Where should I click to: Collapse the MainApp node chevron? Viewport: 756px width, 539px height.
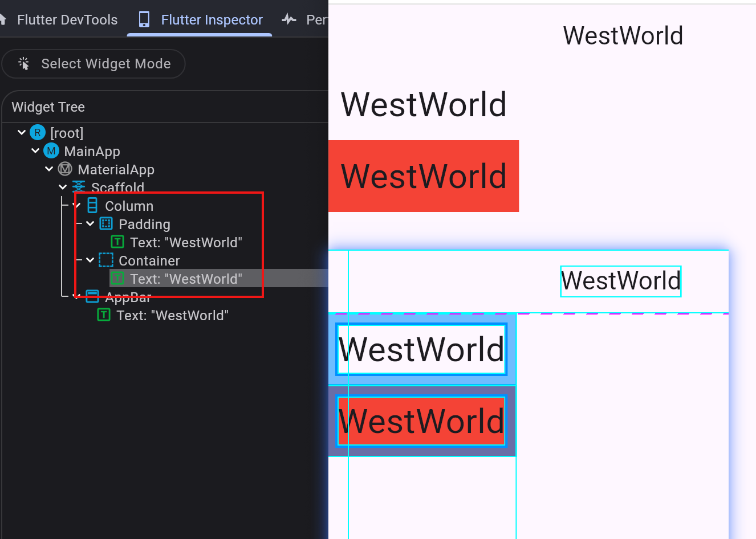click(x=35, y=151)
